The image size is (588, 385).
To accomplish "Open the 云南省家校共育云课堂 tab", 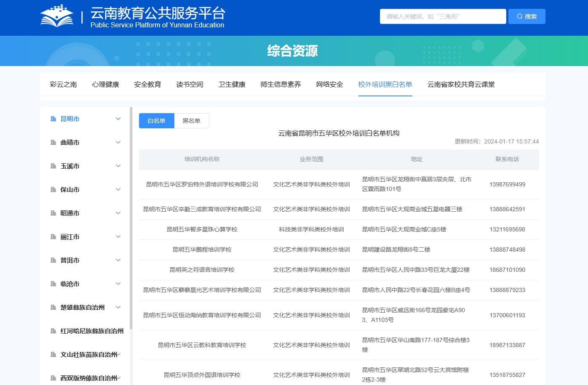I will point(461,85).
